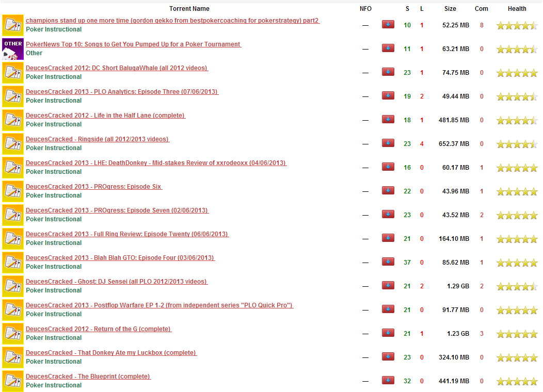Click the "L" leechers column header
The width and height of the screenshot is (543, 392).
pos(422,9)
